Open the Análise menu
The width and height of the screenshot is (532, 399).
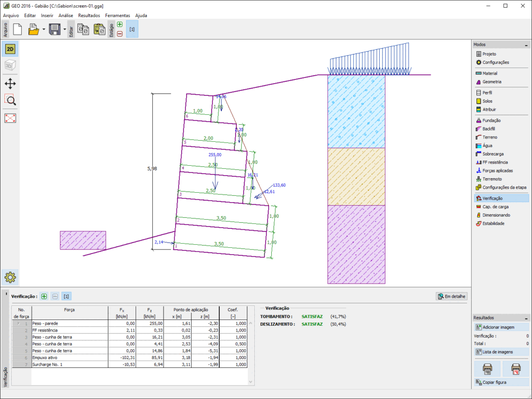tap(66, 16)
